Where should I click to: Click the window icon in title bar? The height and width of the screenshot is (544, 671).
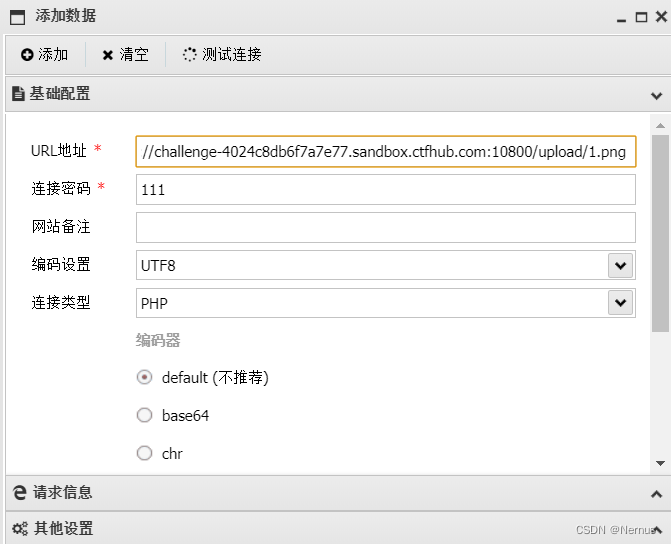(x=18, y=17)
